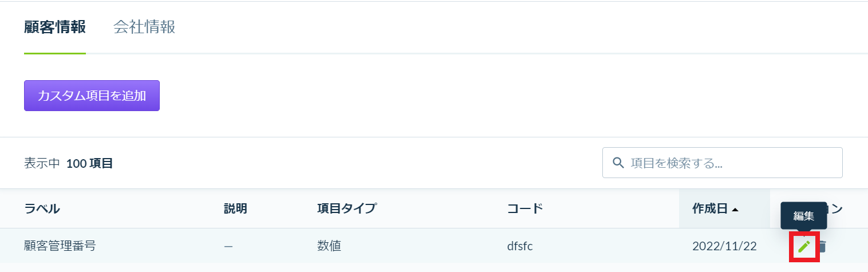Click the コード column header

[525, 209]
